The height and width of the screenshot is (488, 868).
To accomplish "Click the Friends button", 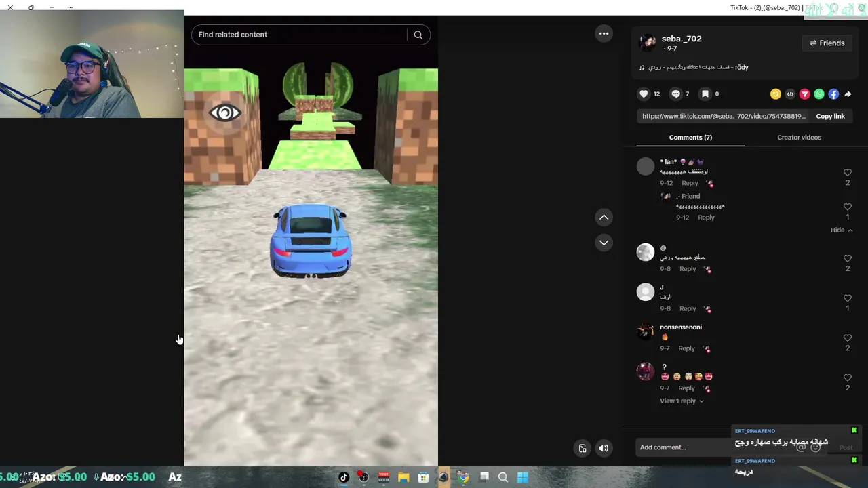I will [x=827, y=43].
